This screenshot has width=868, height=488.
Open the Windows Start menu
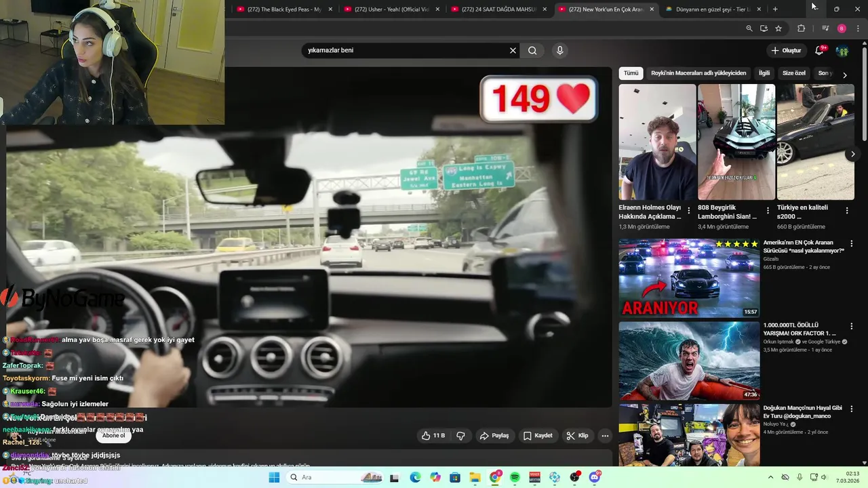pyautogui.click(x=274, y=477)
